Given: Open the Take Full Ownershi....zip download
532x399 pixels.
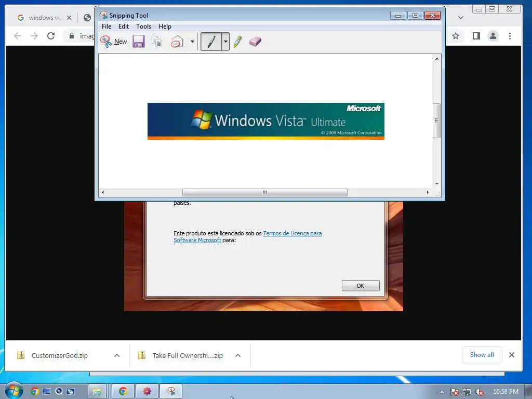Looking at the screenshot, I should (x=187, y=355).
